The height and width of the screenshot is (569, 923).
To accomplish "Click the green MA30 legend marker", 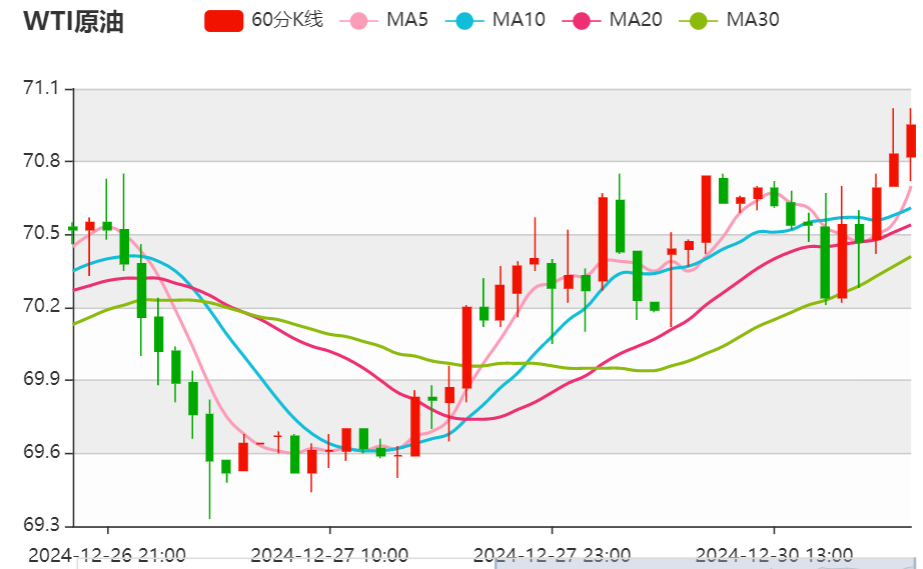I will coord(698,20).
